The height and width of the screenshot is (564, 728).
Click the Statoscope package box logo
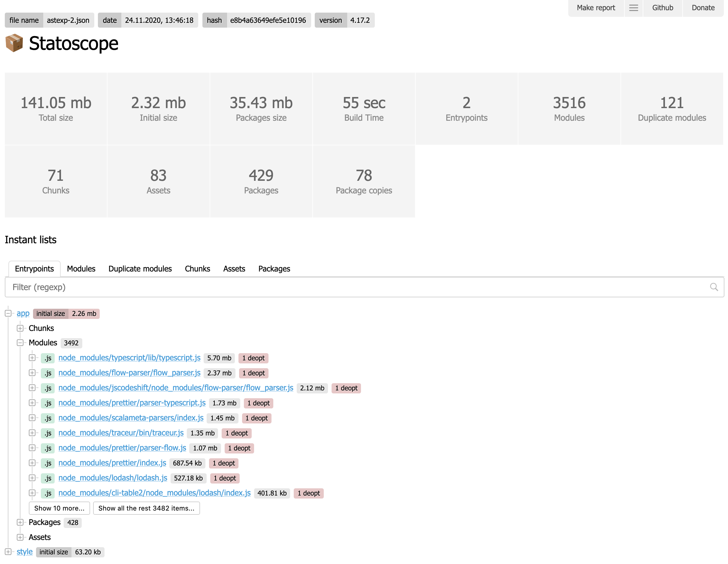click(14, 43)
